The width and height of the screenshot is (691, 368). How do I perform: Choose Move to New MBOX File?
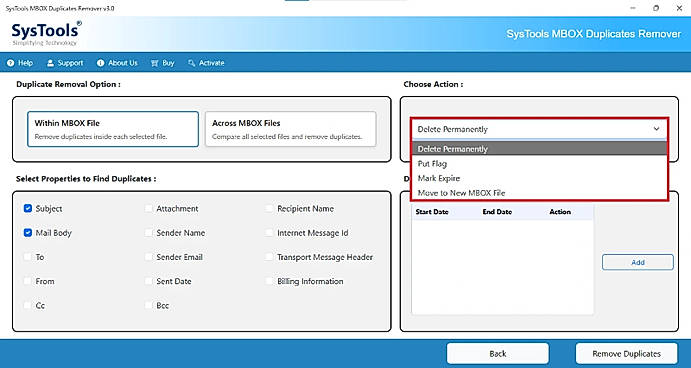pyautogui.click(x=539, y=193)
